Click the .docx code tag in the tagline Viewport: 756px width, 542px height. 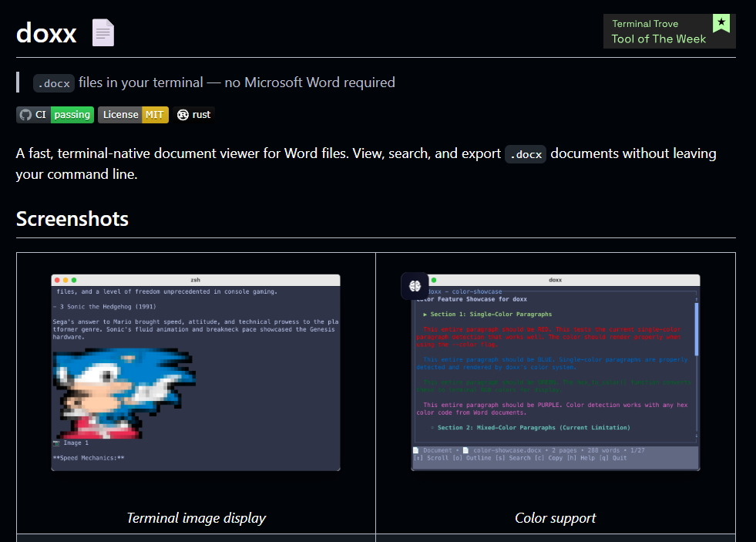(x=54, y=83)
